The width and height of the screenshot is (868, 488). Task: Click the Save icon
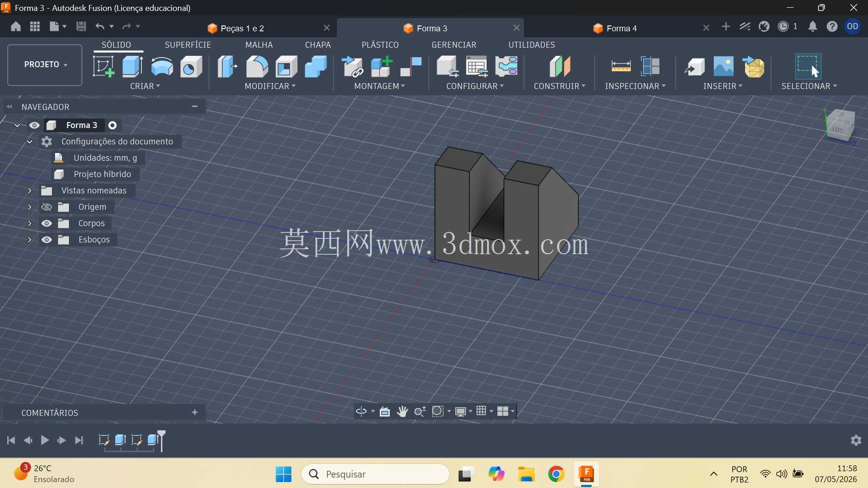pyautogui.click(x=81, y=26)
